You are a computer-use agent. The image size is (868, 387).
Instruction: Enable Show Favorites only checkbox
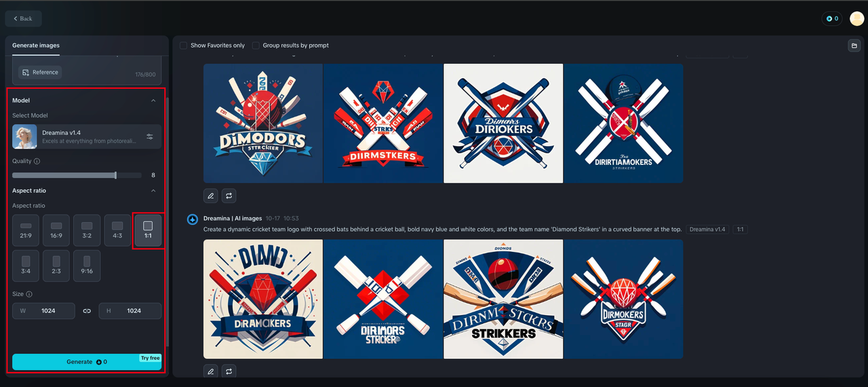[184, 45]
